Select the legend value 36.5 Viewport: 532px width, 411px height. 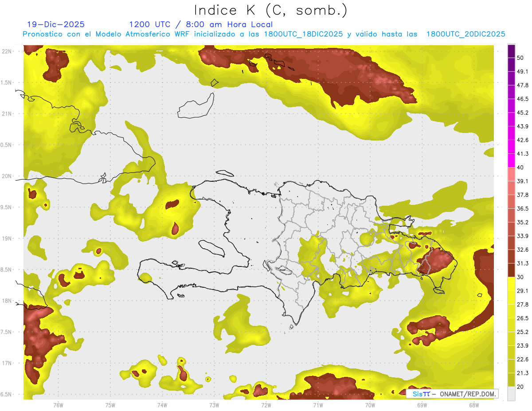[523, 209]
